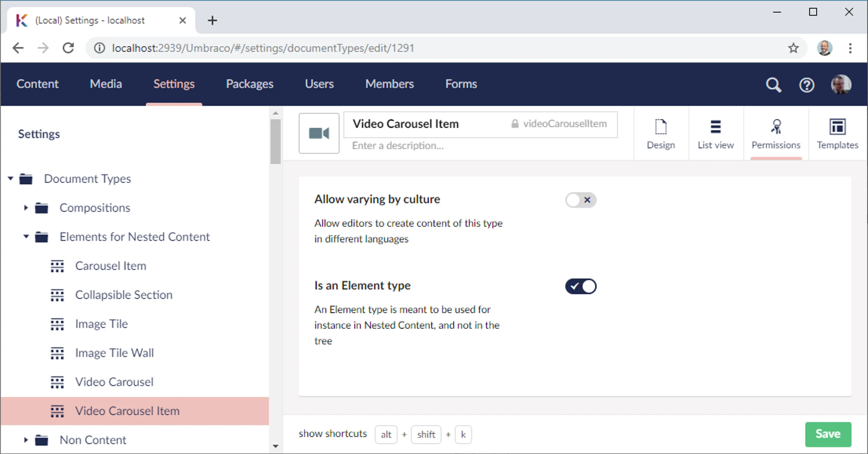
Task: Collapse the Document Types tree node
Action: coord(11,178)
